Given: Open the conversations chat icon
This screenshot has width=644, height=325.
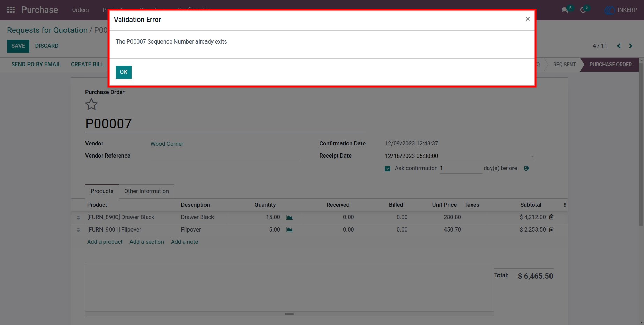Looking at the screenshot, I should click(565, 10).
